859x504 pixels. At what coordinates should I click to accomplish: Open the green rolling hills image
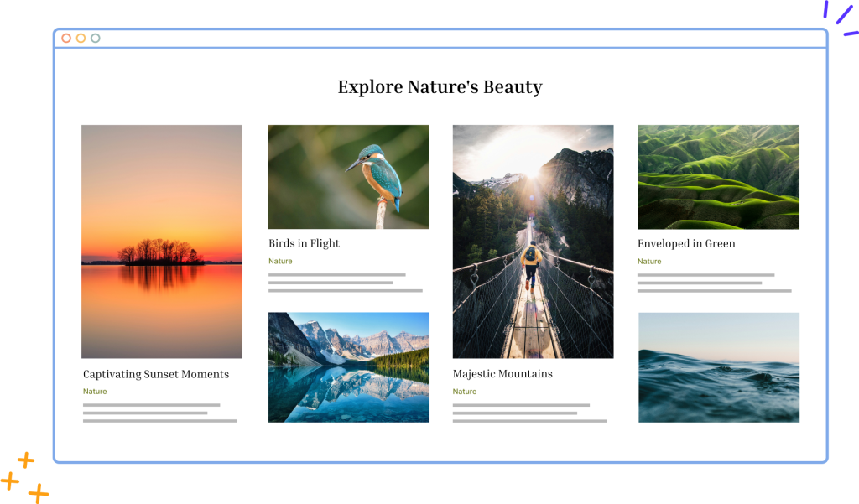tap(718, 177)
